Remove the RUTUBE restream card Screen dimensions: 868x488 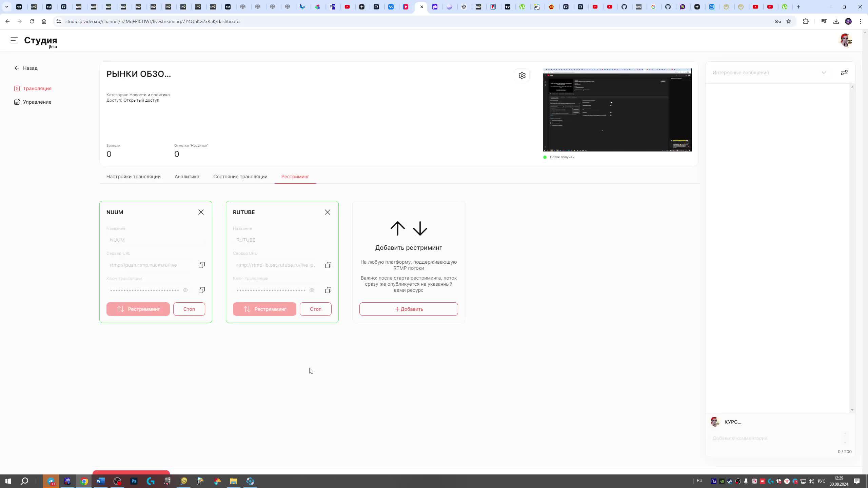[x=328, y=212]
